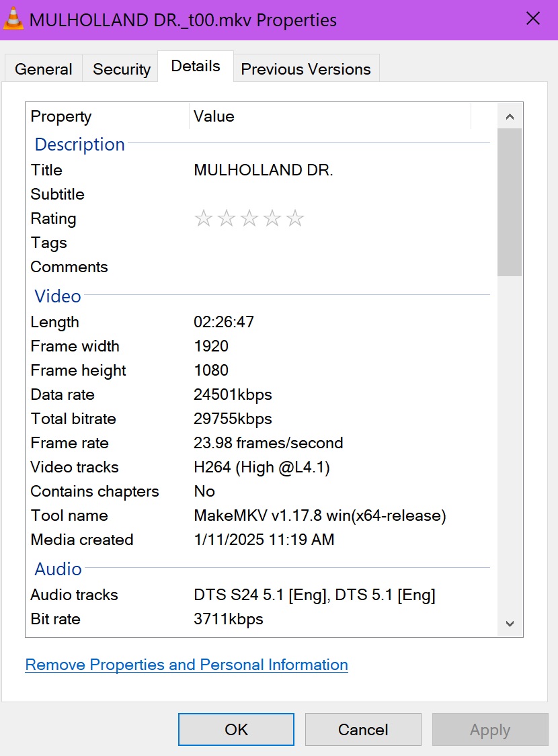Screen dimensions: 558x756
Task: Click the Bit rate property label
Action: pos(55,619)
